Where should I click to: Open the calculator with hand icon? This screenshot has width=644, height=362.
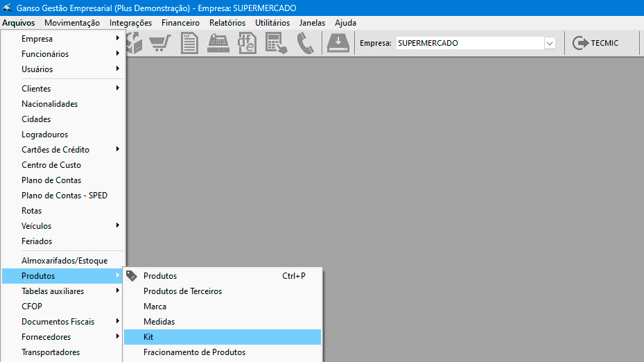276,43
